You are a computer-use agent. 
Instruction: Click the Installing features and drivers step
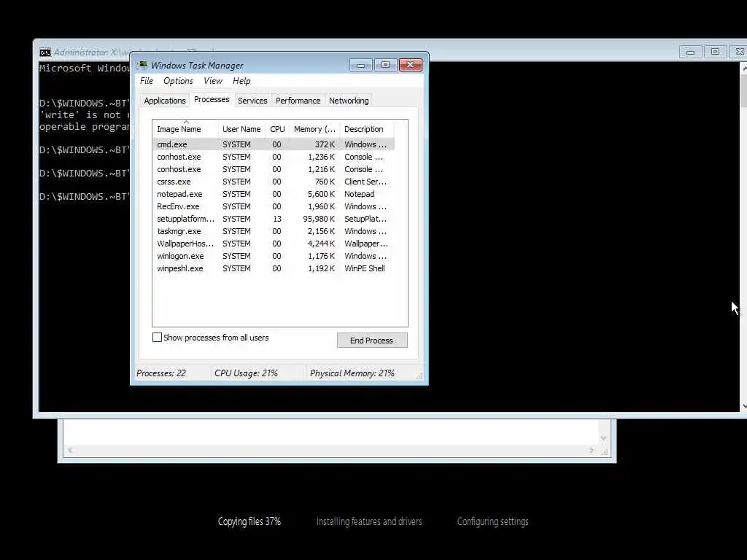369,521
